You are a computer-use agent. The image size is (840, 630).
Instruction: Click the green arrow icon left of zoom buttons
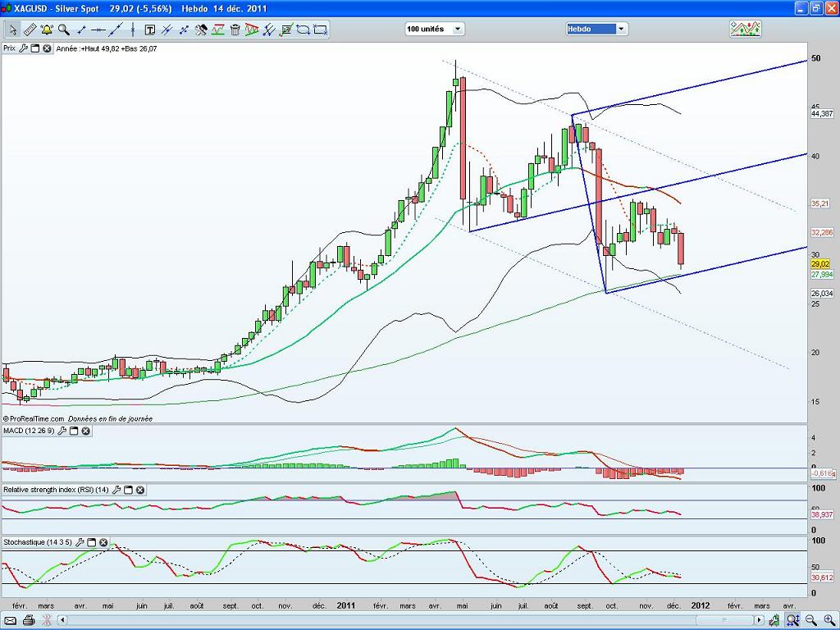(774, 620)
